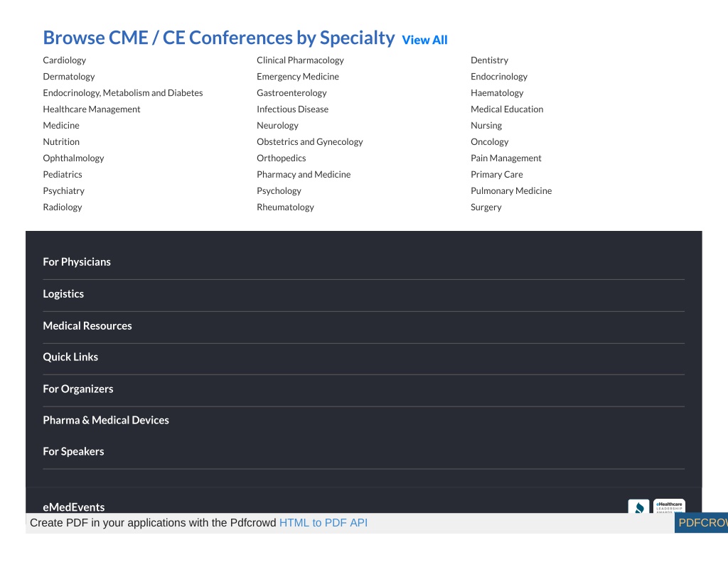The height and width of the screenshot is (562, 728).
Task: Browse Rheumatology conferences
Action: (286, 207)
